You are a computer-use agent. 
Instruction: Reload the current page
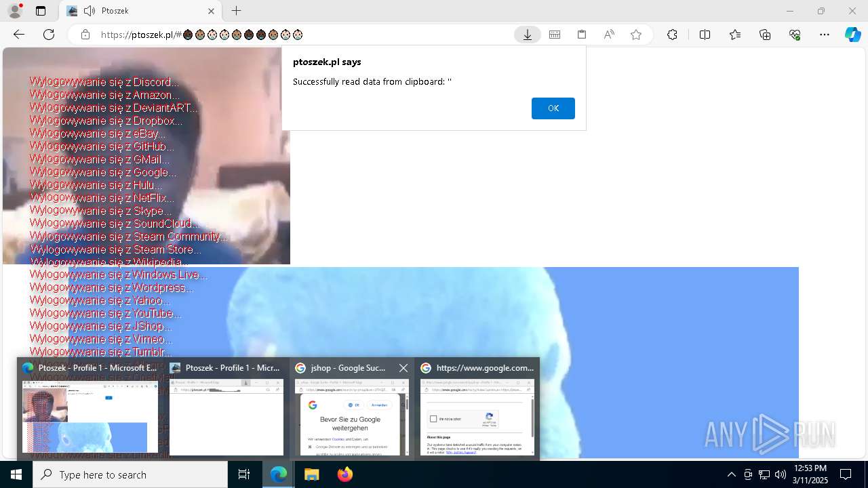click(49, 35)
